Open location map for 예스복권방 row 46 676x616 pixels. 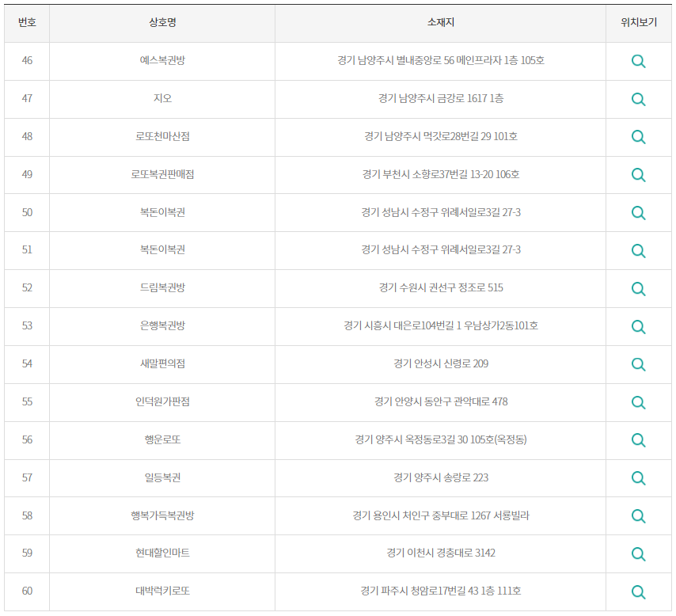pyautogui.click(x=638, y=61)
